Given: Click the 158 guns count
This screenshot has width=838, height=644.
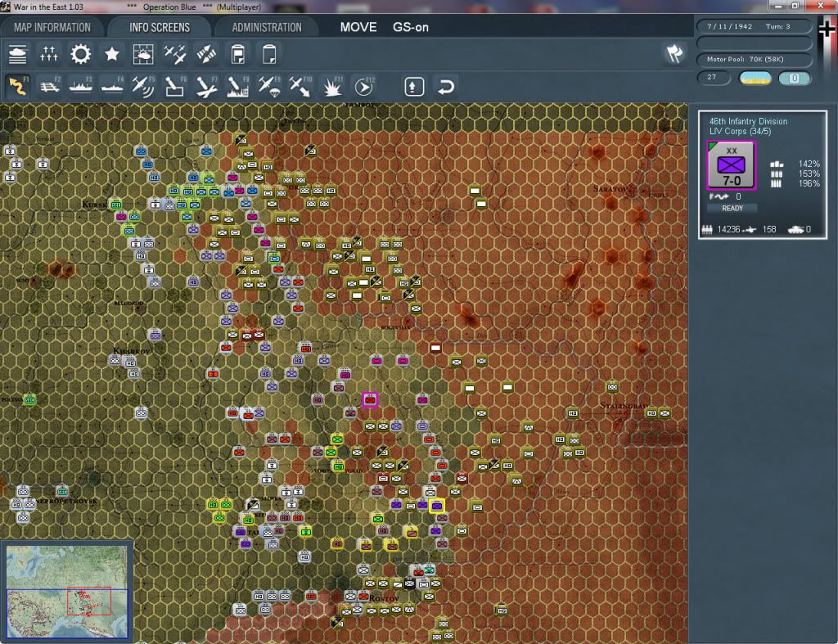Looking at the screenshot, I should point(769,229).
